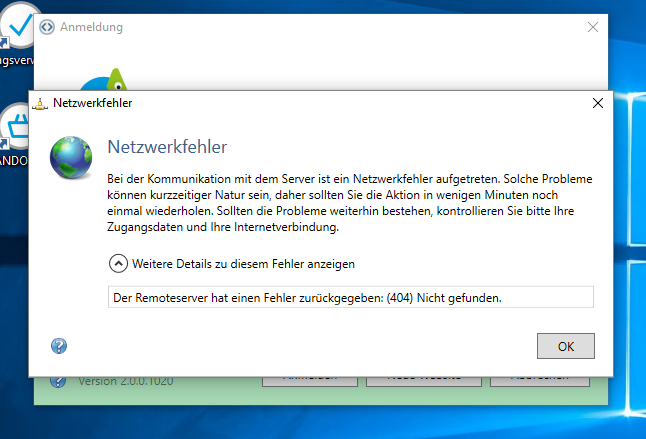Click the OK button in the error dialog
This screenshot has width=646, height=439.
pyautogui.click(x=566, y=345)
